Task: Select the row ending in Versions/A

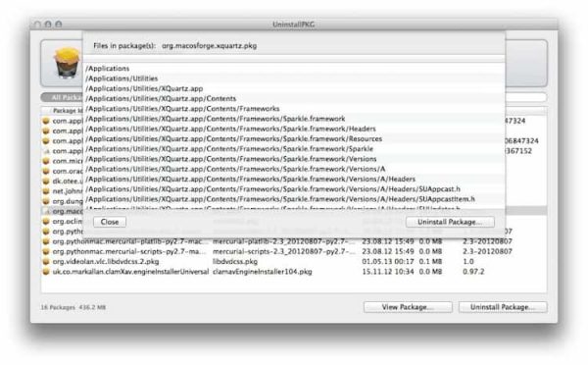Action: point(294,169)
